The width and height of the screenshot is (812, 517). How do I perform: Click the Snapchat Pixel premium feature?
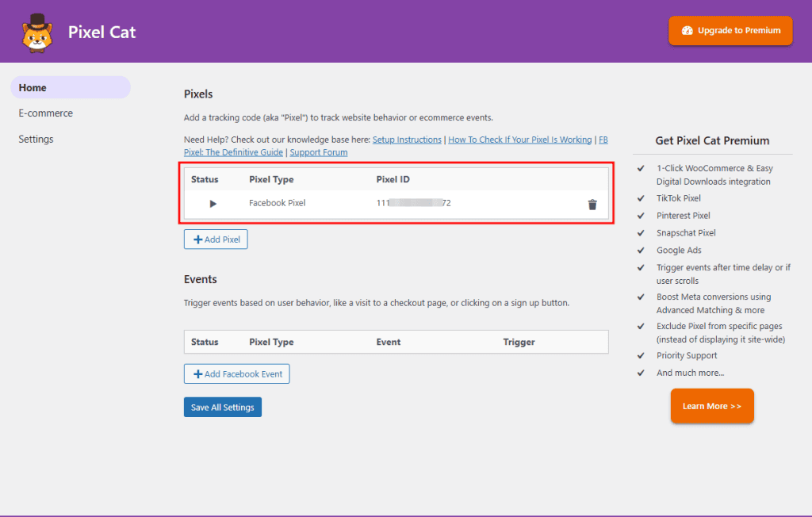click(686, 233)
